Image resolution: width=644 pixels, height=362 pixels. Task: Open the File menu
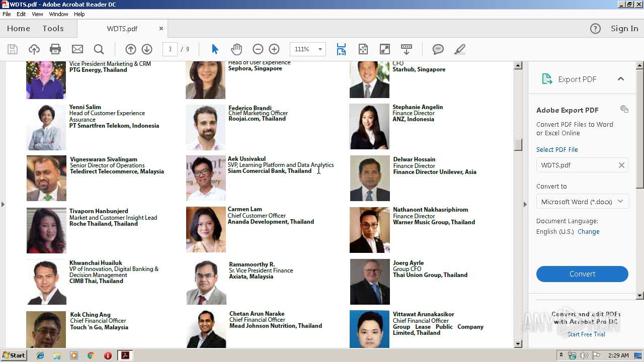click(x=7, y=14)
